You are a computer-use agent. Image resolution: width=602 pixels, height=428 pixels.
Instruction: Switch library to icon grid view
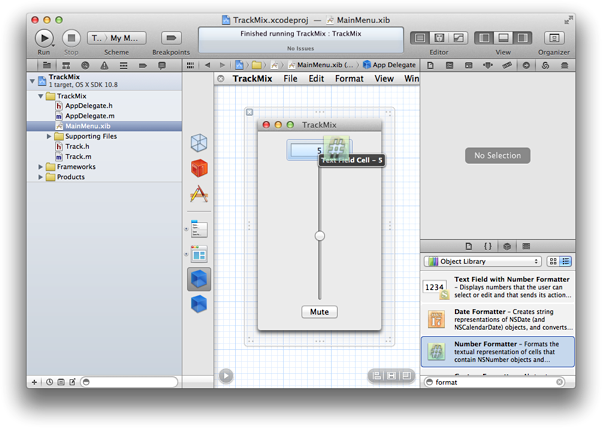click(553, 261)
